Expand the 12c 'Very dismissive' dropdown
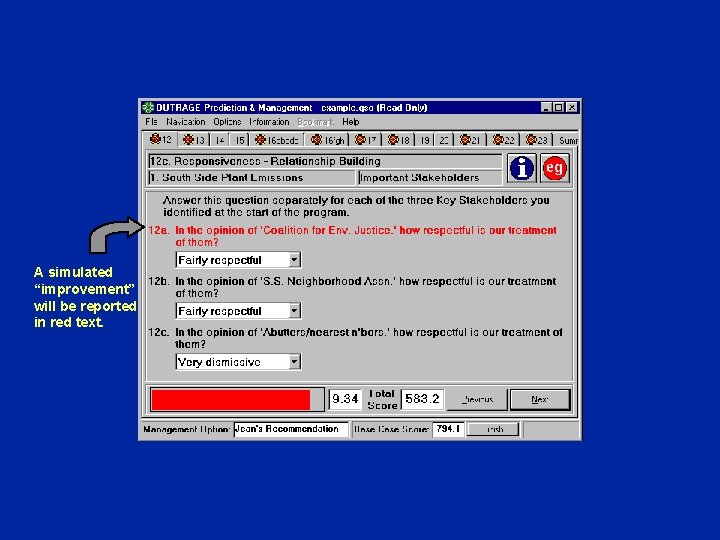 point(294,362)
